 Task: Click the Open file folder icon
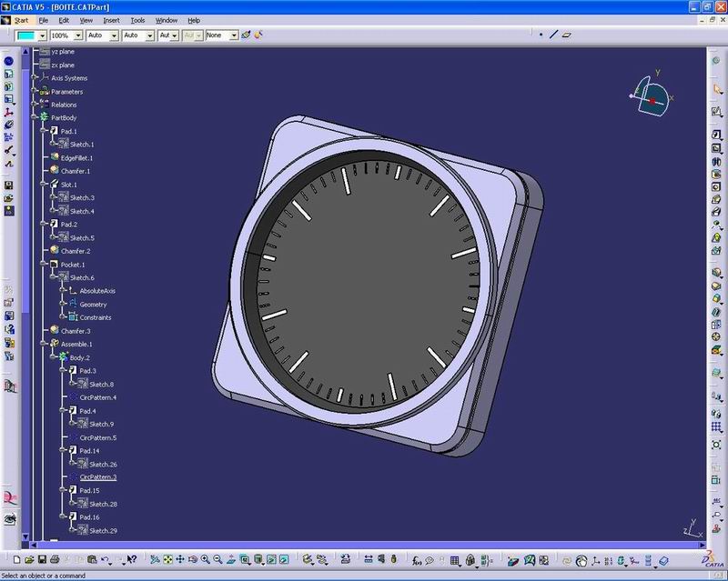click(29, 560)
